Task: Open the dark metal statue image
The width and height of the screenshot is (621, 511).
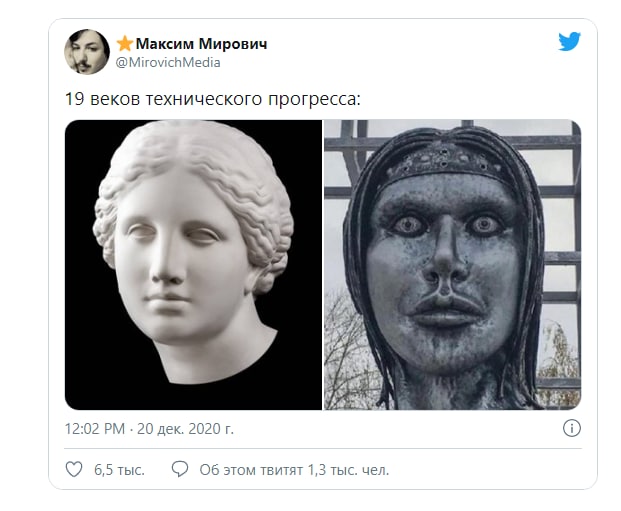Action: click(453, 265)
